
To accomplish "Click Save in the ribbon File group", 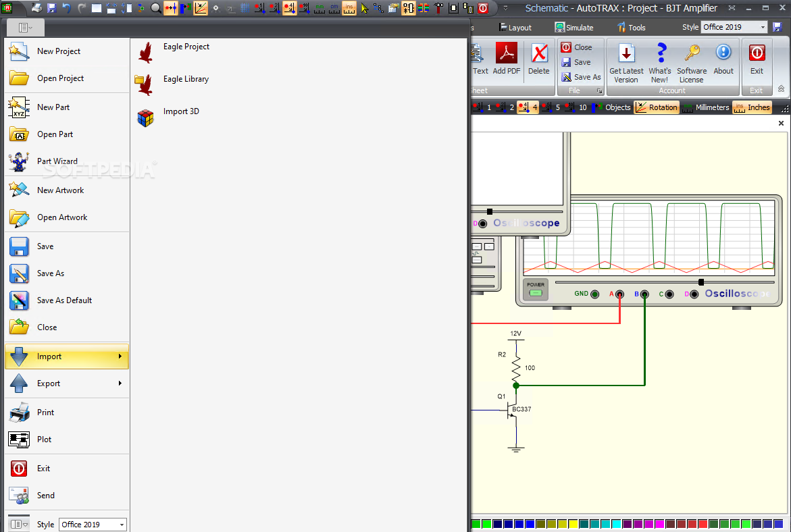I will coord(576,63).
